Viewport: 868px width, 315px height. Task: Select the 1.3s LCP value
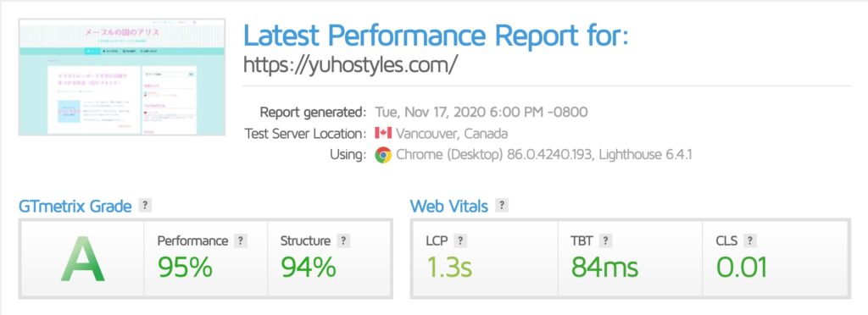tap(448, 268)
